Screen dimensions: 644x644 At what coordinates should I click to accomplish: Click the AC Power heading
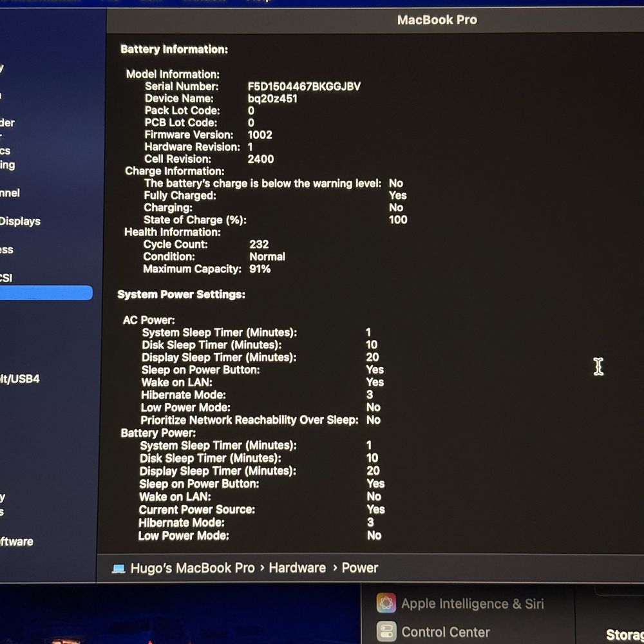click(x=149, y=320)
